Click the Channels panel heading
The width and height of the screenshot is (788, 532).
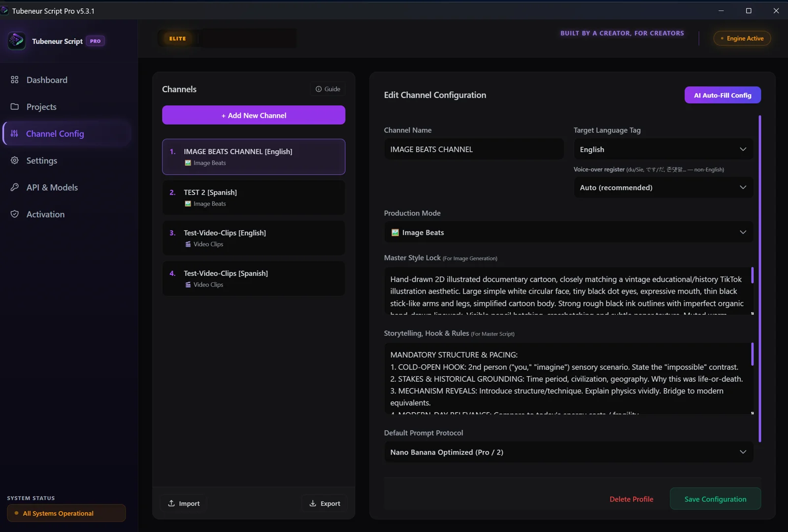pyautogui.click(x=179, y=89)
